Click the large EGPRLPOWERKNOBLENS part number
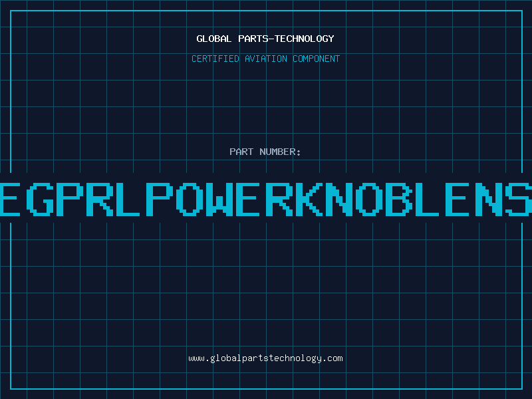 tap(266, 199)
